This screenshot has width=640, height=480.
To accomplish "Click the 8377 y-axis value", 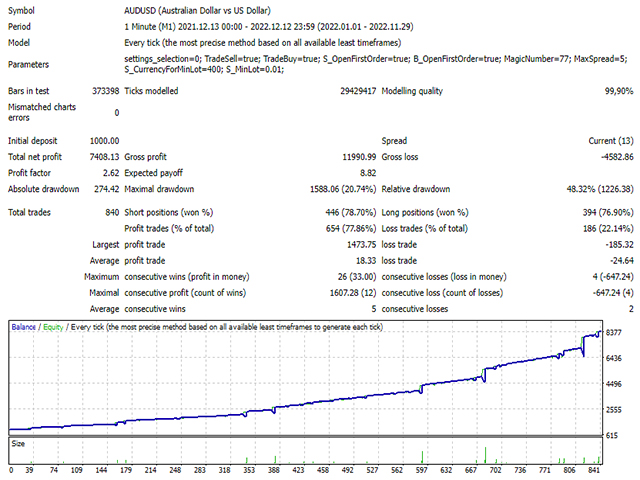I will coord(614,333).
